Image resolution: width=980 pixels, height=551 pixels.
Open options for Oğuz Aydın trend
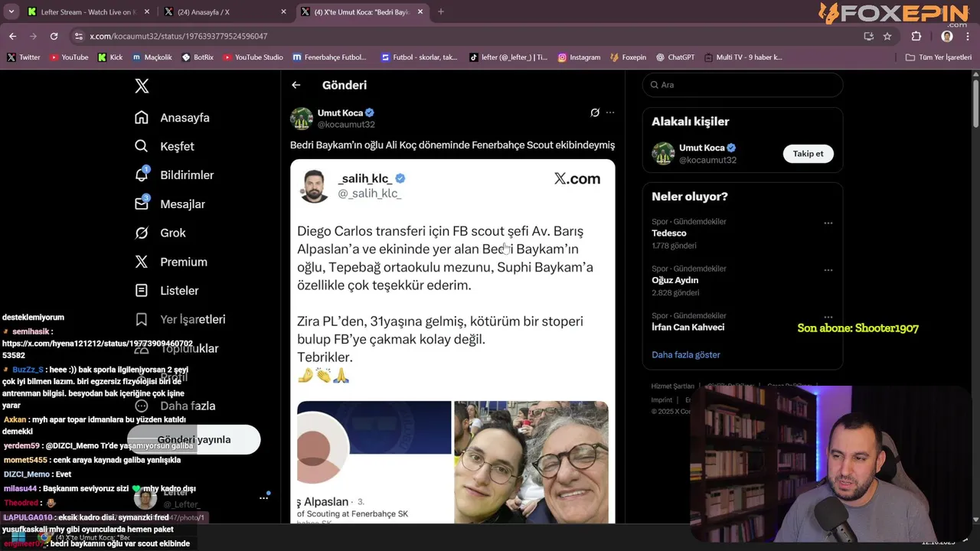tap(828, 270)
